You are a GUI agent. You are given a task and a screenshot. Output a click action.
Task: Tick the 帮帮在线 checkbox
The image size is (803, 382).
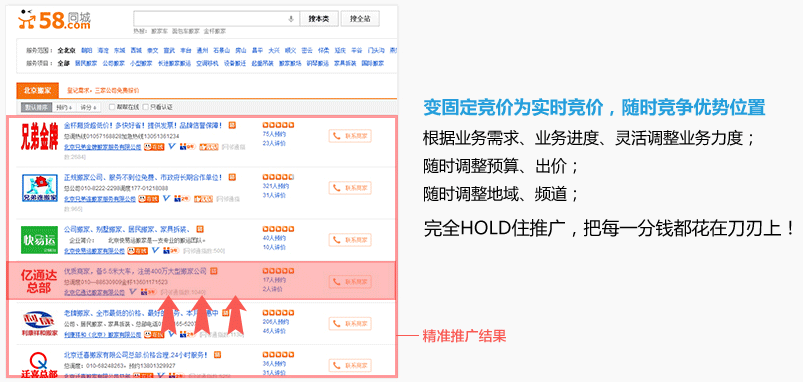(x=112, y=108)
